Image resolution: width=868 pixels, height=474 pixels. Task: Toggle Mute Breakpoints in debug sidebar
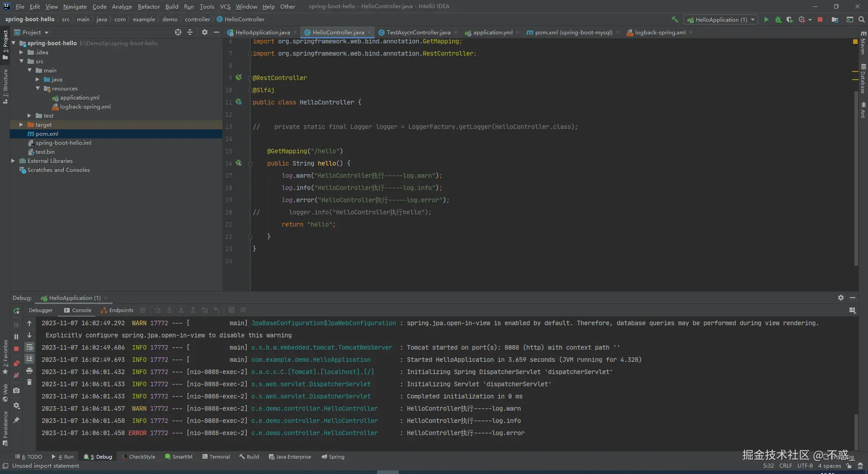[16, 375]
